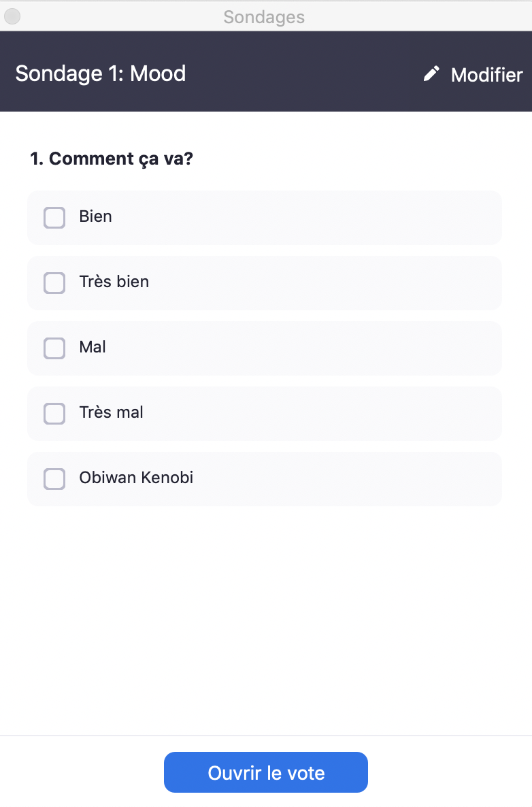Click the dark header bar between title and Modifier
The width and height of the screenshot is (532, 807).
click(303, 73)
